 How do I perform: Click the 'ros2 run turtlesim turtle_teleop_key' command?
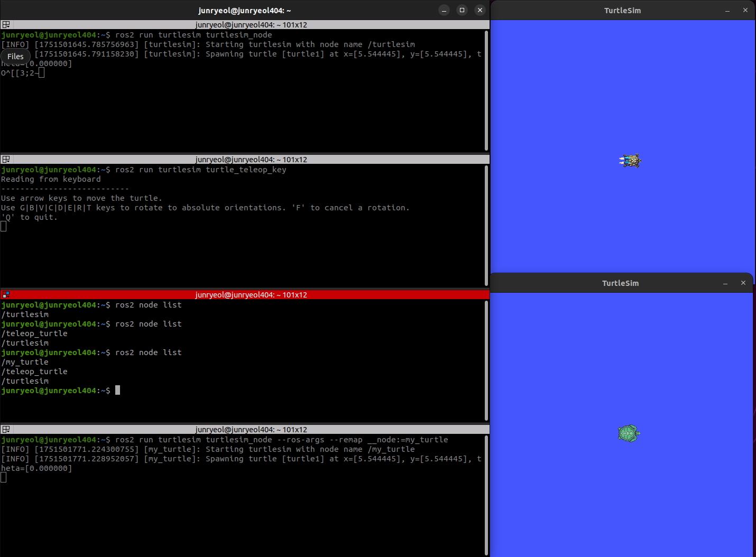tap(201, 170)
